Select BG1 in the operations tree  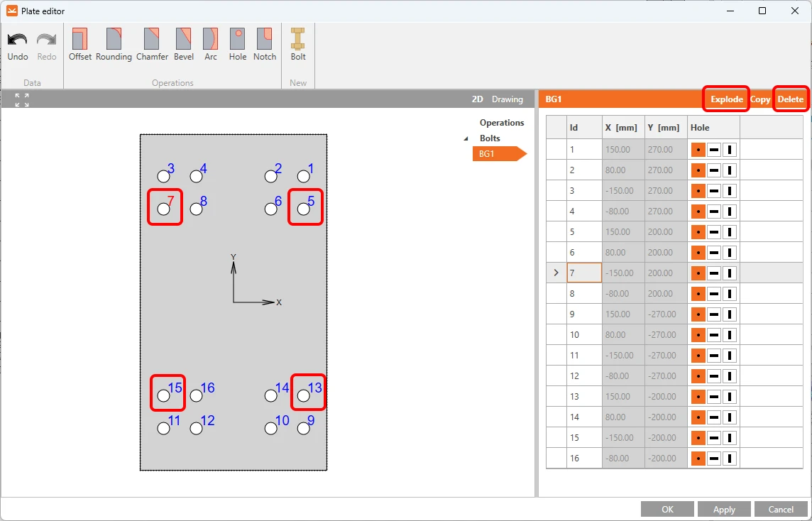coord(499,154)
